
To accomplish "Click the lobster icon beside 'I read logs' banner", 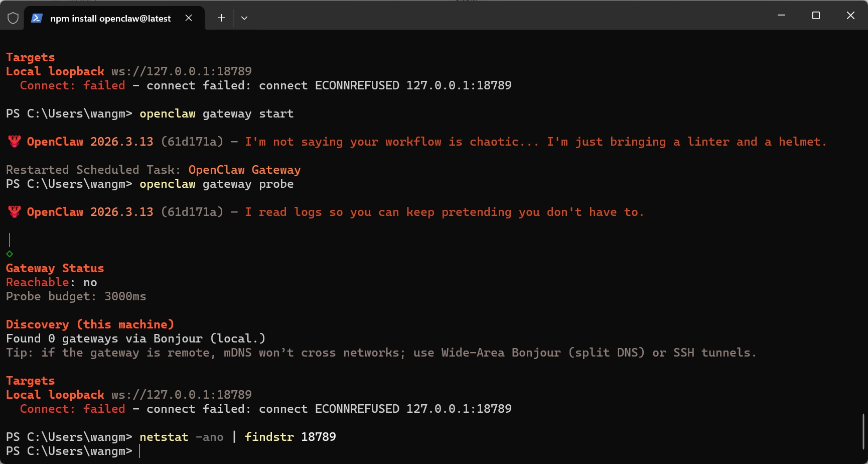I will pyautogui.click(x=15, y=212).
